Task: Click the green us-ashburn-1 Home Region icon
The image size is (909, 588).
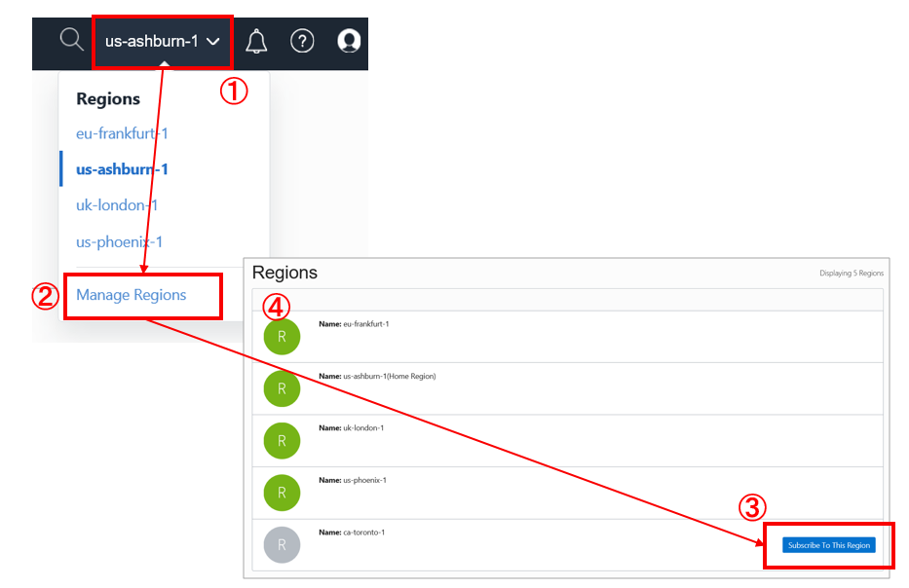Action: (282, 387)
